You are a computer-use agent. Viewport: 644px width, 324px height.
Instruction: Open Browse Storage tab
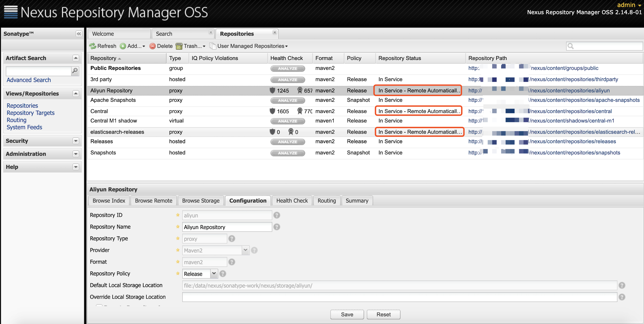(x=201, y=200)
